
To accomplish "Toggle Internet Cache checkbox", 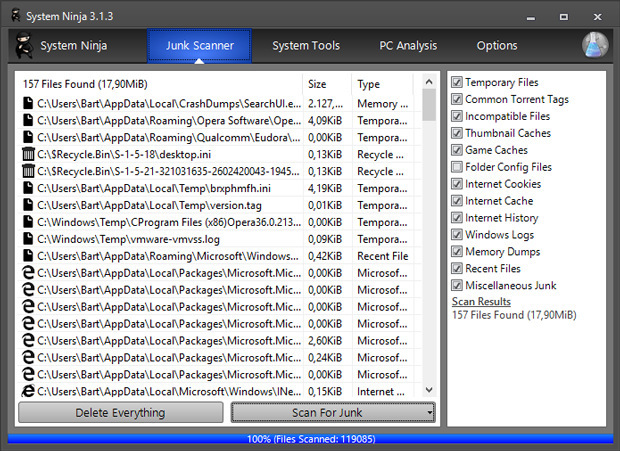I will tap(457, 201).
